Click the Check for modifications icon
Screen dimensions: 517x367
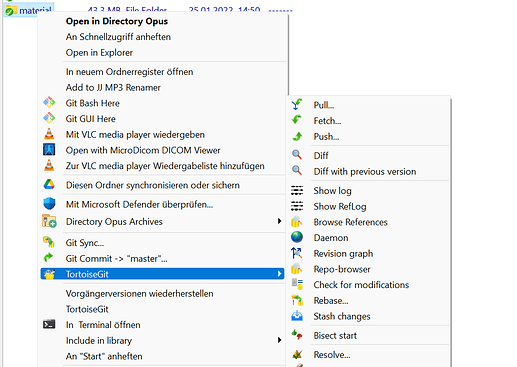tap(297, 284)
